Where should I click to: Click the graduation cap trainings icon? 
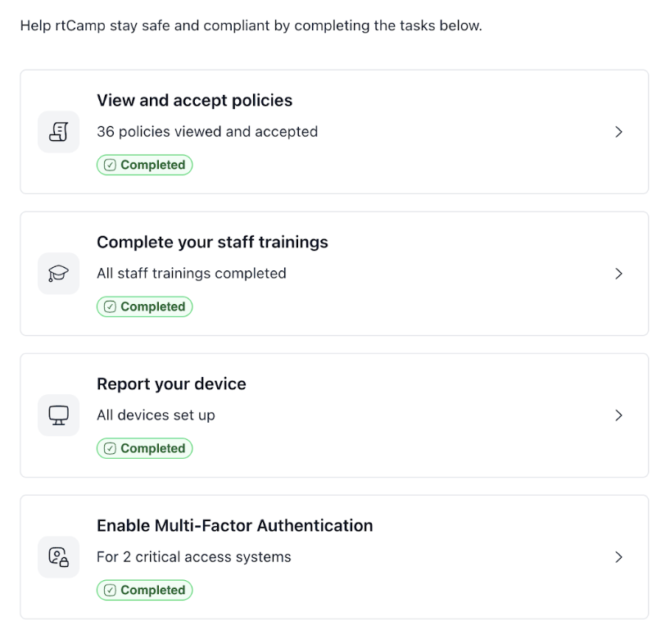[x=58, y=274]
